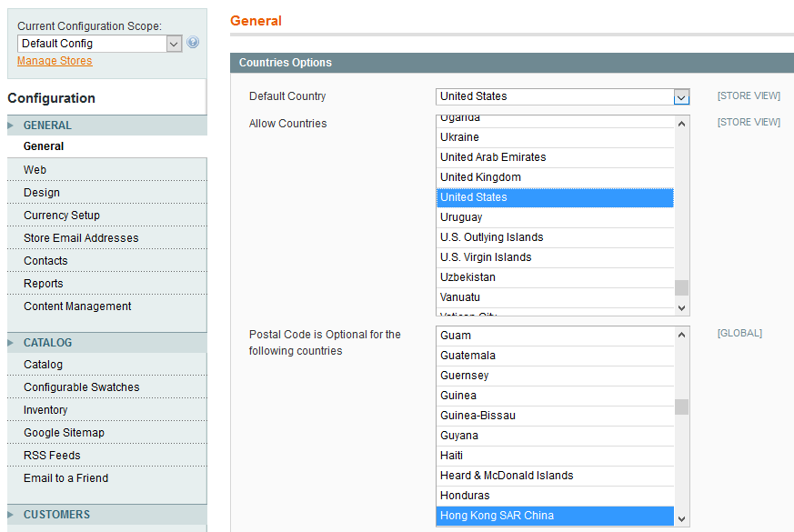Select the Inventory configuration tab

point(45,410)
